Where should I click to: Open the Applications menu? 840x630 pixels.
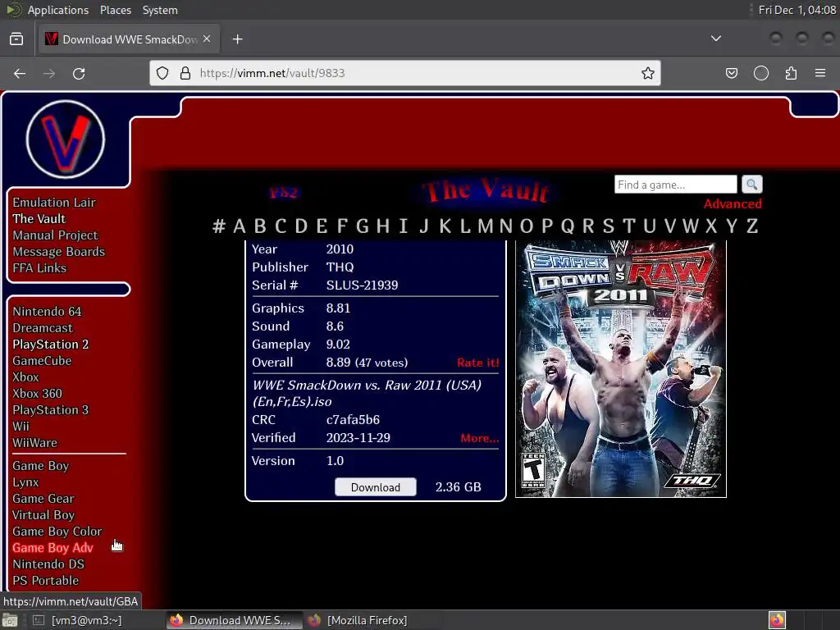[58, 10]
